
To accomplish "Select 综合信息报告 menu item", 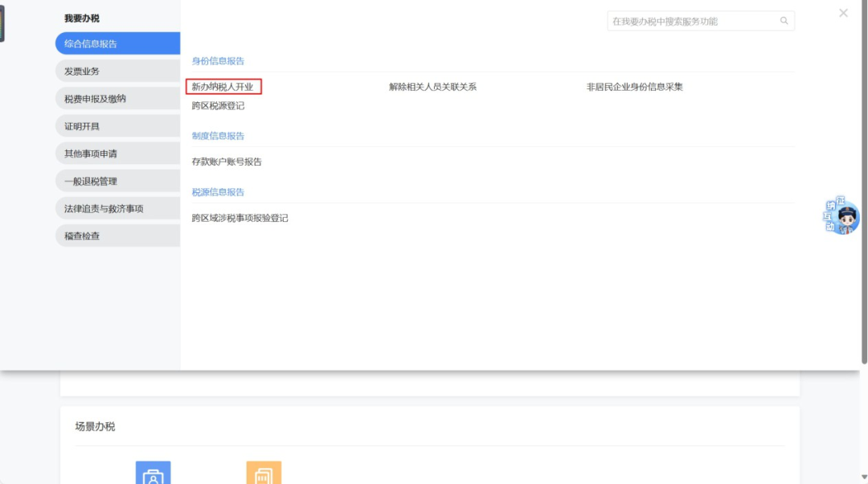I will click(117, 43).
